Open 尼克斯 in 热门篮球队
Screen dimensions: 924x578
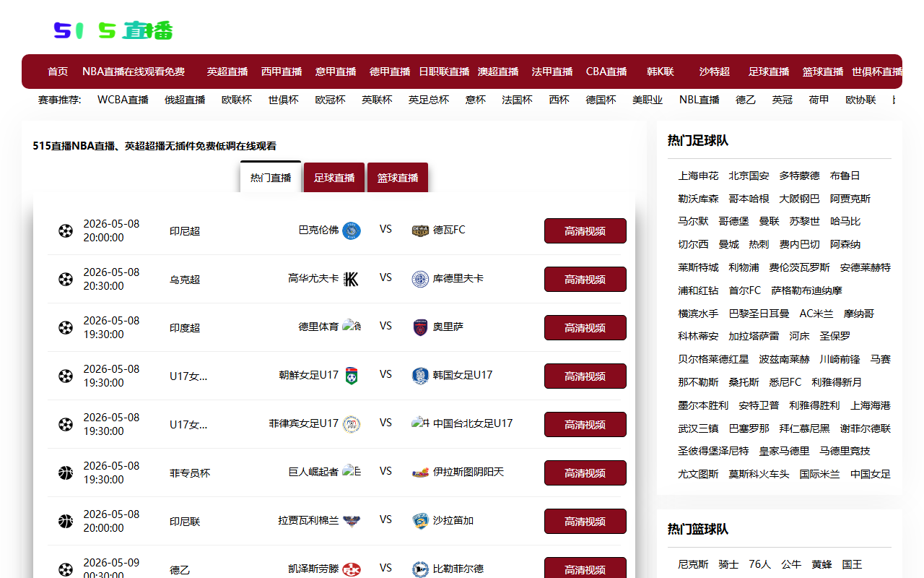[693, 564]
